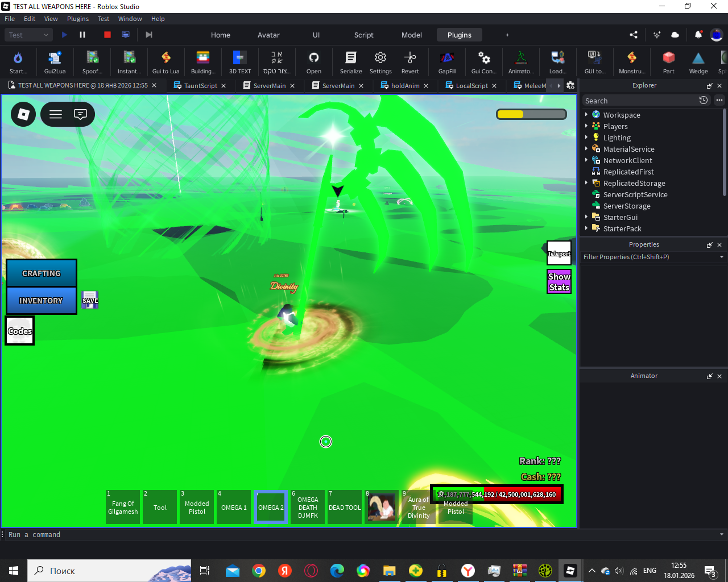Open the GapFill plugin
The height and width of the screenshot is (582, 728).
[447, 63]
